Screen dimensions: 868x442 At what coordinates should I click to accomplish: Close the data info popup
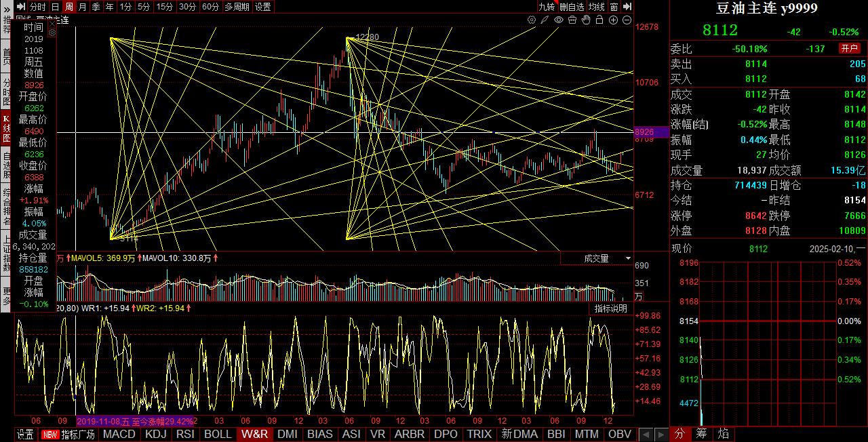click(52, 23)
